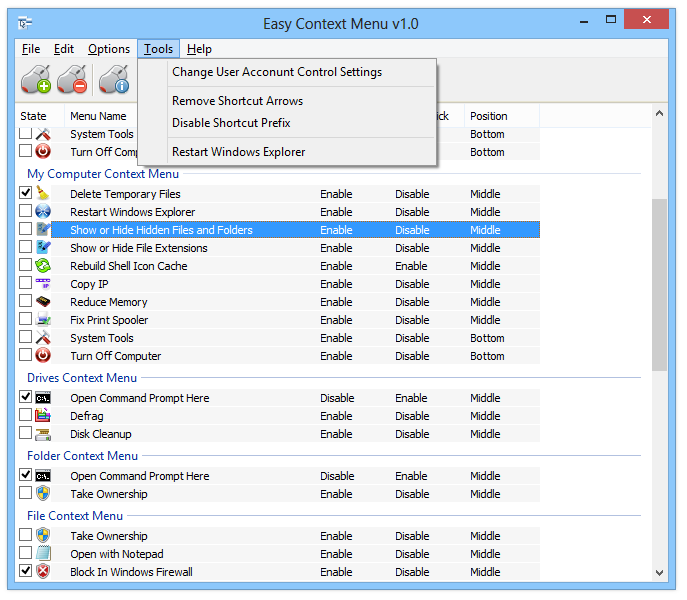Click the Block In Windows Firewall icon

coord(43,571)
